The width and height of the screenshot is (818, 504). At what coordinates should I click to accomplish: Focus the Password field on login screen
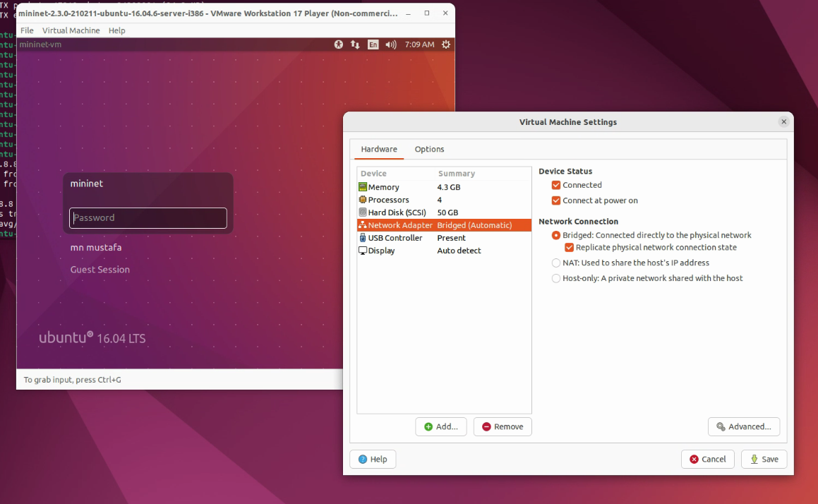pyautogui.click(x=148, y=218)
